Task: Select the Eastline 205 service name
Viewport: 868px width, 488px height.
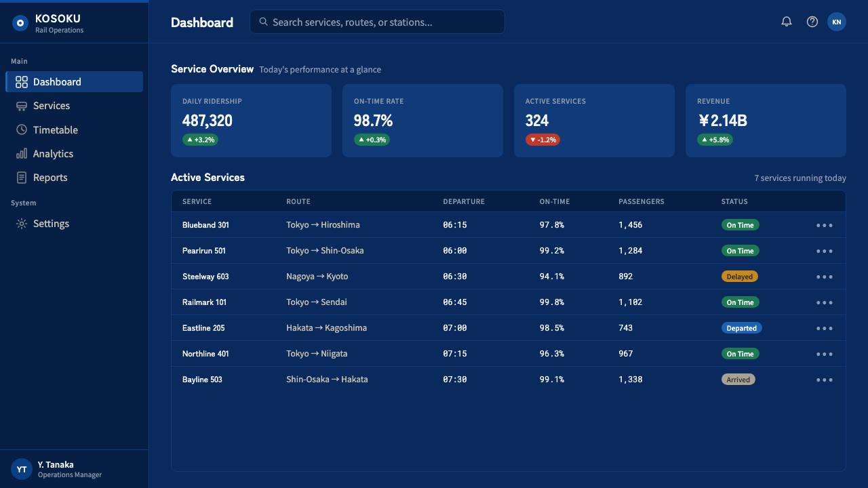Action: (203, 328)
